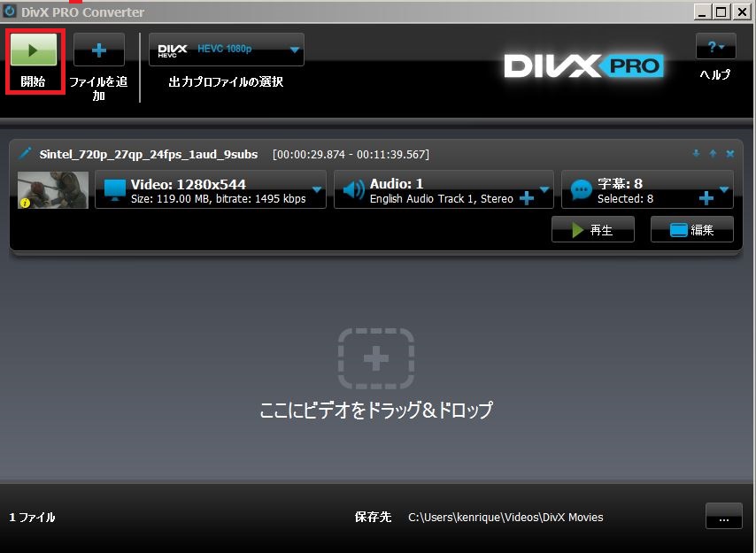Screen dimensions: 756x553
Task: Click the drag-and-drop add video placeholder icon
Action: [x=376, y=358]
